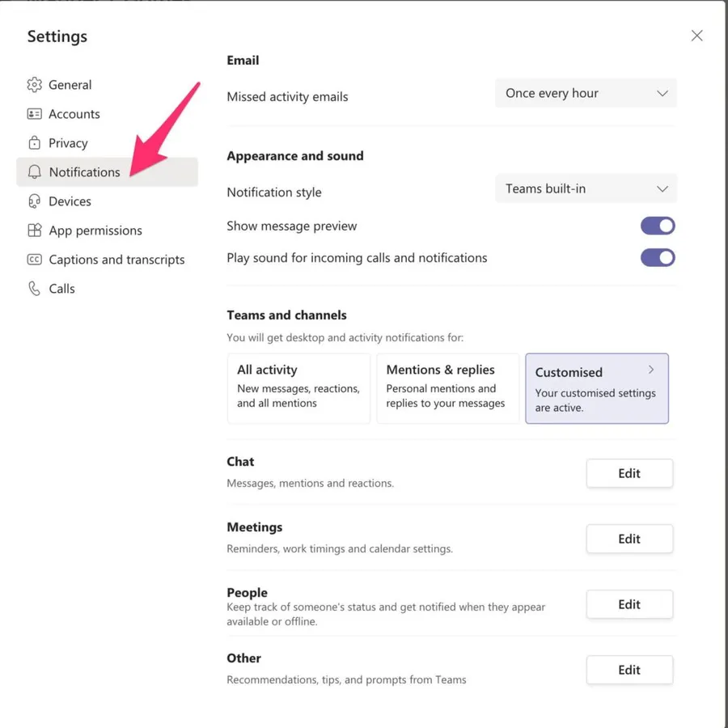Open the Privacy settings section
The height and width of the screenshot is (728, 728).
[68, 143]
